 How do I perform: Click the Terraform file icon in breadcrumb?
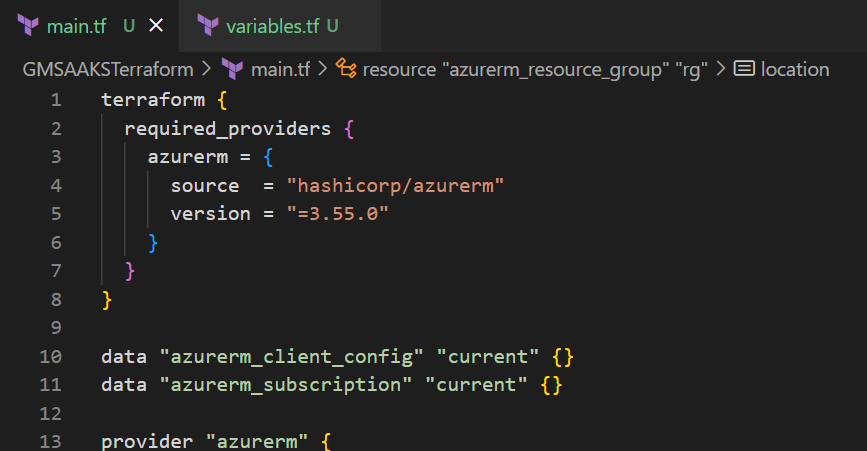click(x=232, y=69)
